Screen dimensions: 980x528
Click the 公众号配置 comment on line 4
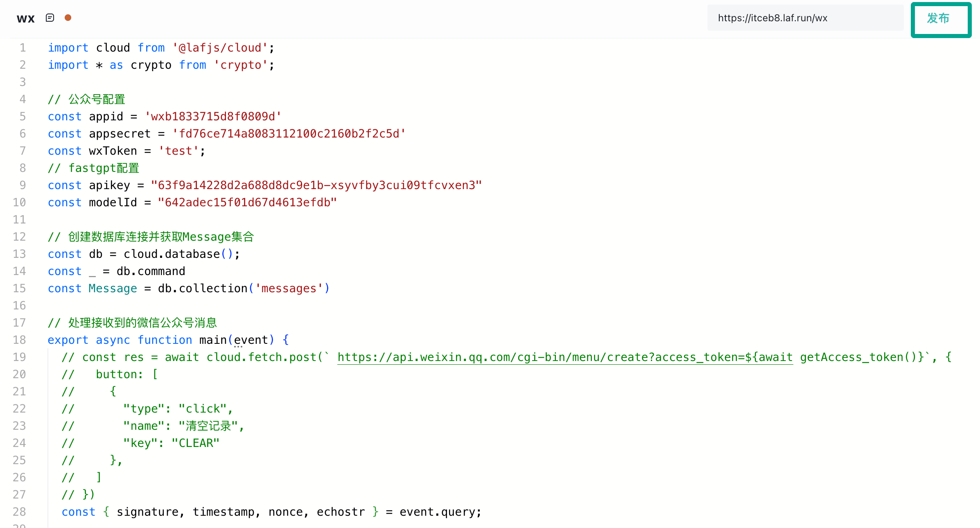coord(97,99)
